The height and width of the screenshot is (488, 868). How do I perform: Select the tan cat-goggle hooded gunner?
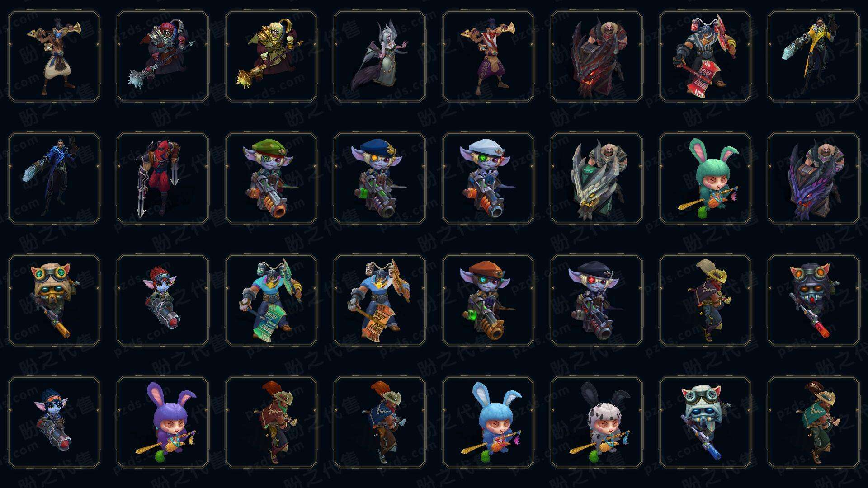(54, 300)
